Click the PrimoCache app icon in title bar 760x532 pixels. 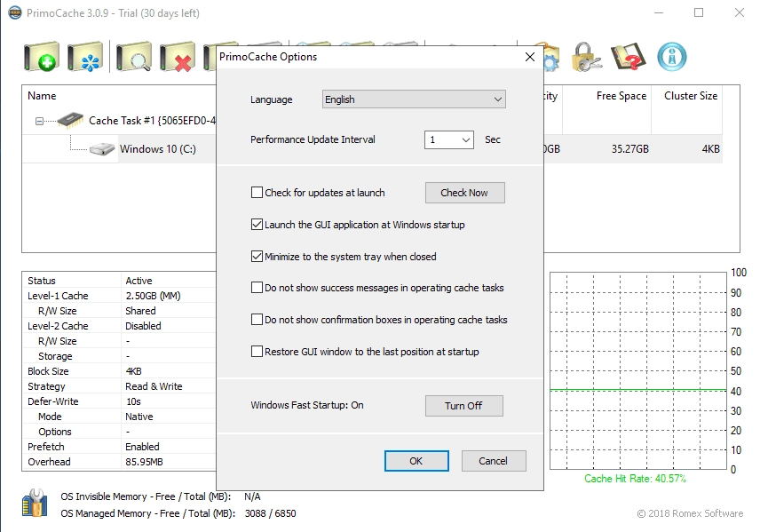[15, 12]
